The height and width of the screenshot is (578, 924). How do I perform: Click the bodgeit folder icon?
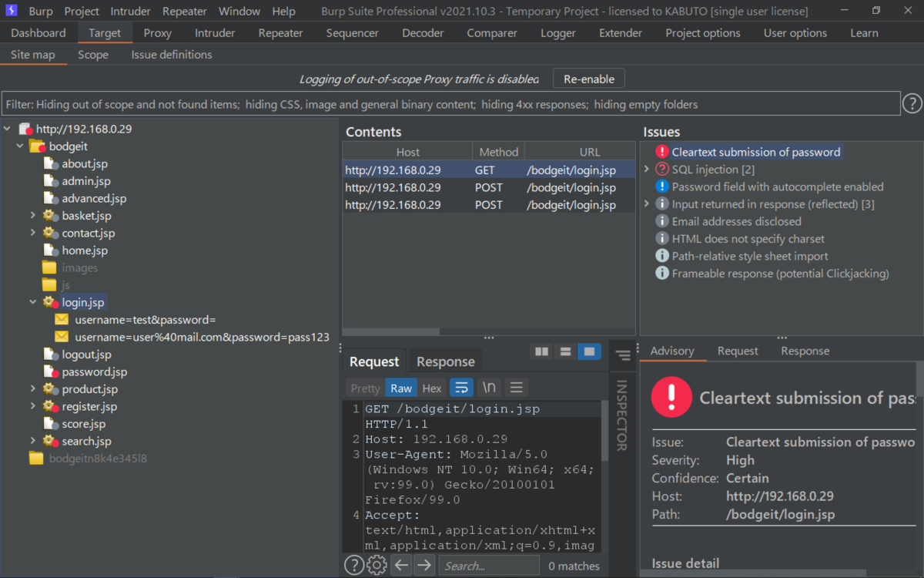[x=37, y=146]
